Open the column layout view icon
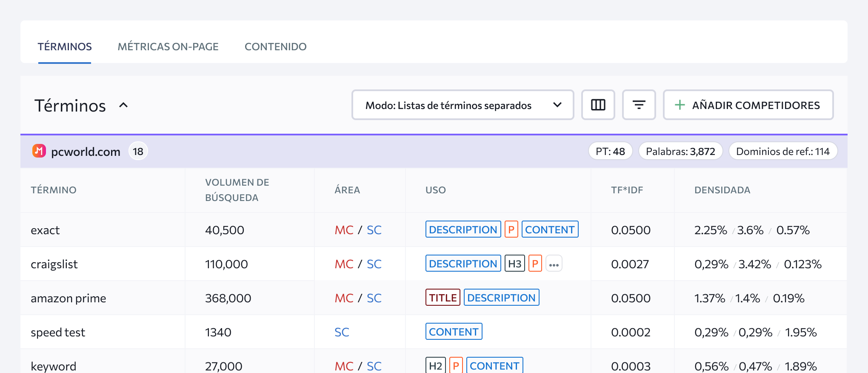868x373 pixels. coord(598,105)
